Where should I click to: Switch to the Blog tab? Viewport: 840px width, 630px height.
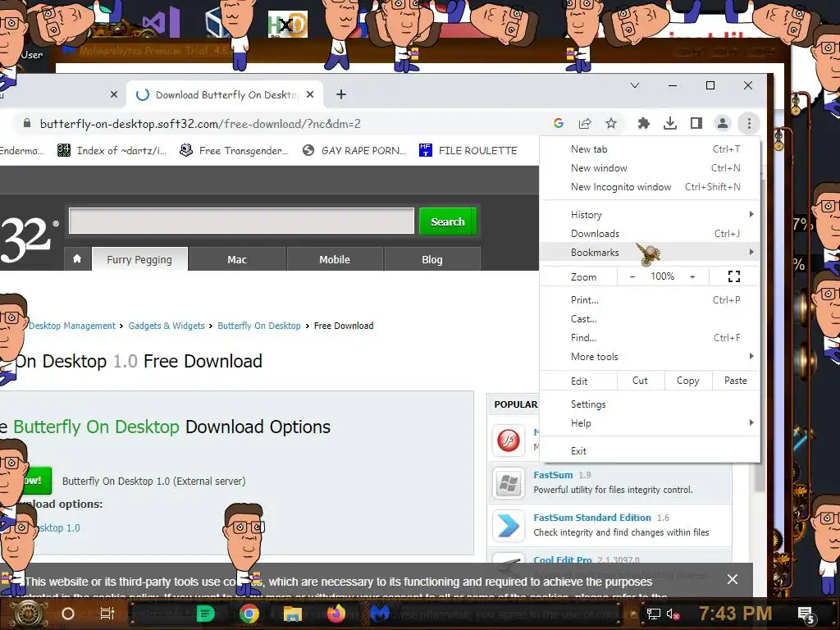(432, 259)
